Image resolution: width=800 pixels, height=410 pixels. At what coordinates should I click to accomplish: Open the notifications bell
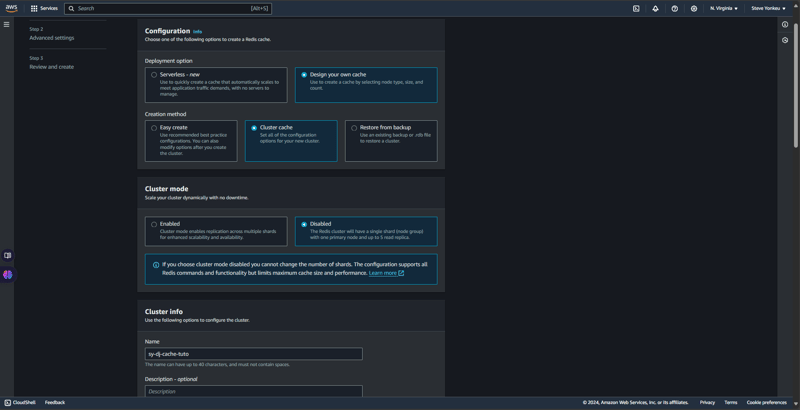click(656, 9)
